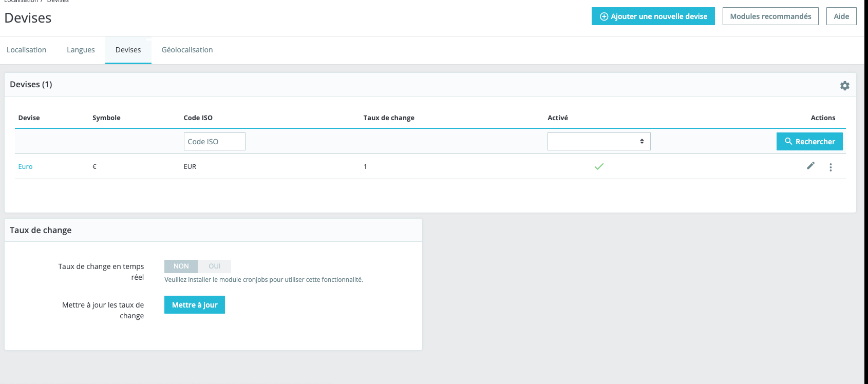The image size is (868, 384).
Task: Sort by the Code ISO column header
Action: tap(198, 118)
